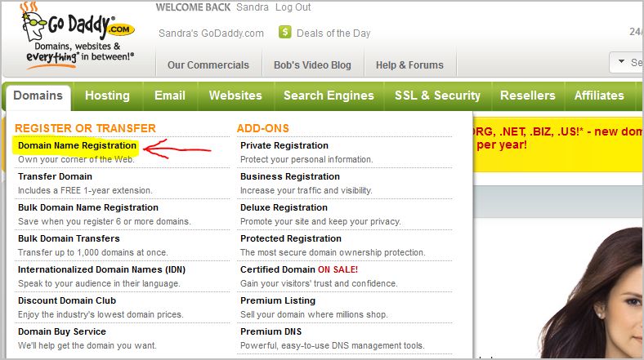Open the SSL & Security tab
The height and width of the screenshot is (360, 644).
(x=437, y=96)
